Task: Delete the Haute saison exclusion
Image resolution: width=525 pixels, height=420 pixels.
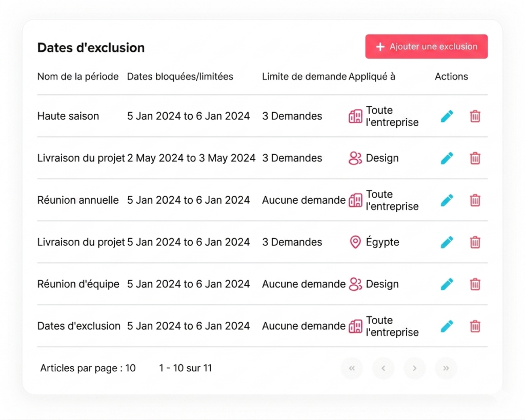Action: click(475, 116)
